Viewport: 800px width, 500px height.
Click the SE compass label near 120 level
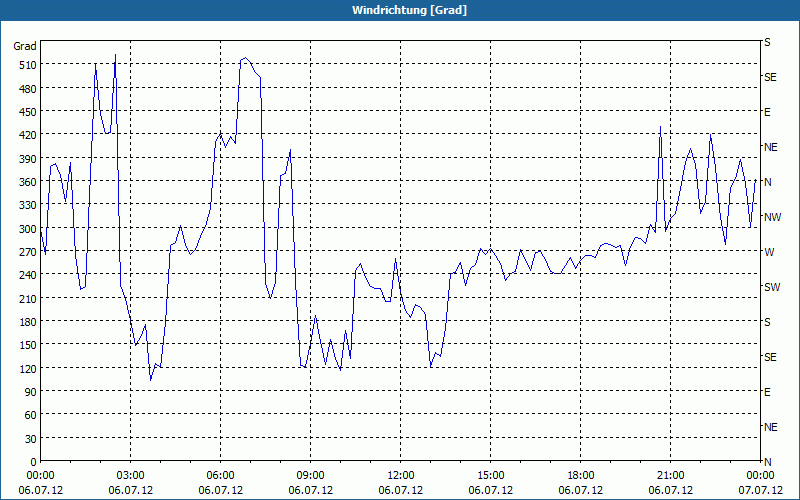pyautogui.click(x=770, y=357)
